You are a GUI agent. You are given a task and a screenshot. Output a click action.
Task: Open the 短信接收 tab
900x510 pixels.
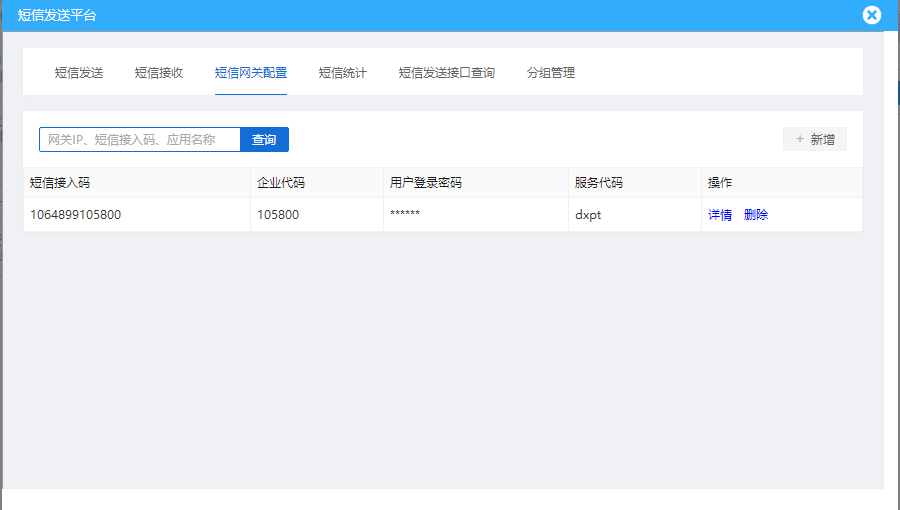(159, 73)
